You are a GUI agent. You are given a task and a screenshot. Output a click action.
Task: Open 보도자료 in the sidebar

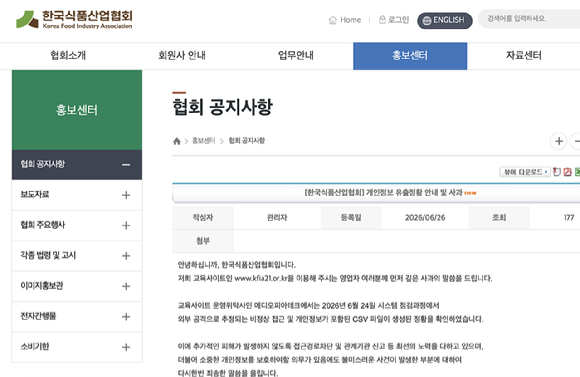(x=35, y=195)
